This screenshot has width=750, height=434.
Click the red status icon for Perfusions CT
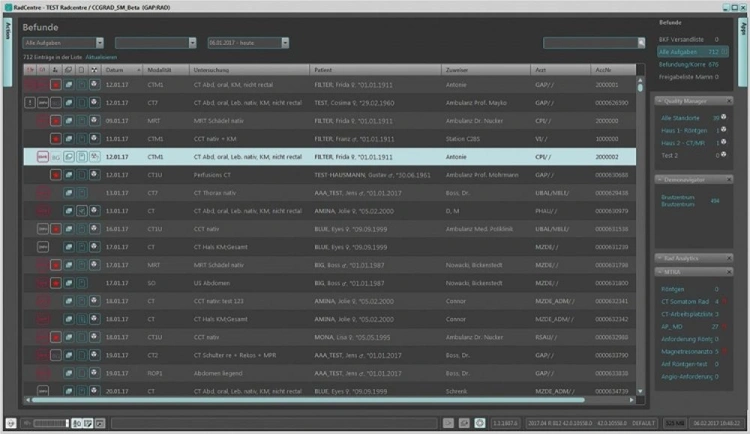[x=56, y=174]
